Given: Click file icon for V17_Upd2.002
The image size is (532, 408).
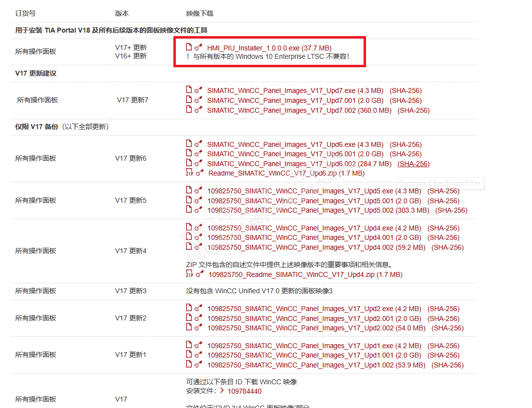Looking at the screenshot, I should 189,327.
